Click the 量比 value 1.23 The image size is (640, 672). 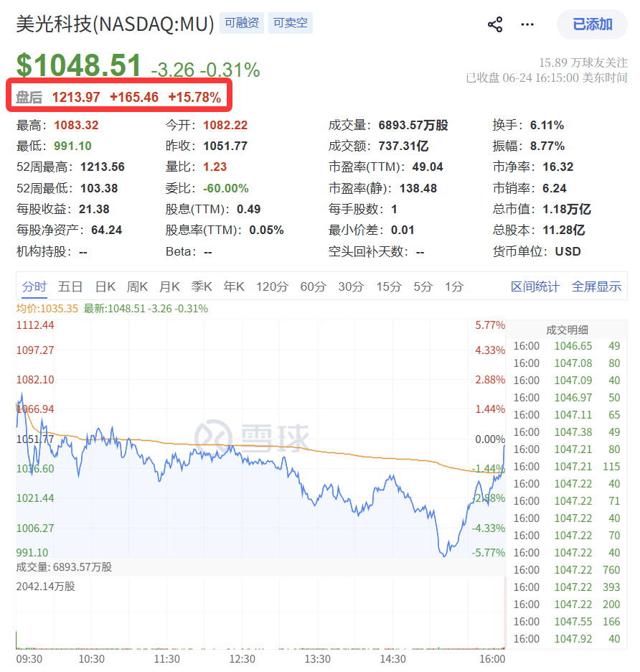click(x=215, y=167)
